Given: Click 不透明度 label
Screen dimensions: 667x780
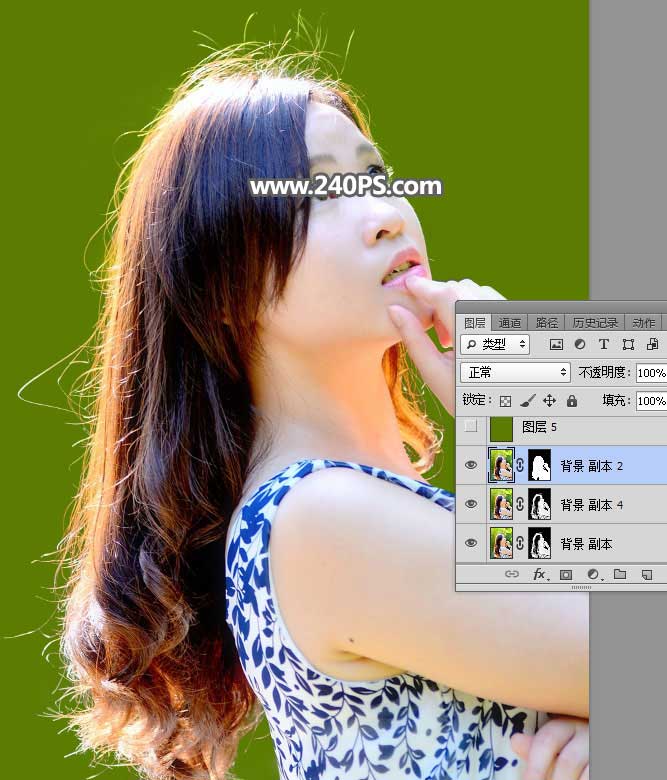Looking at the screenshot, I should 603,372.
